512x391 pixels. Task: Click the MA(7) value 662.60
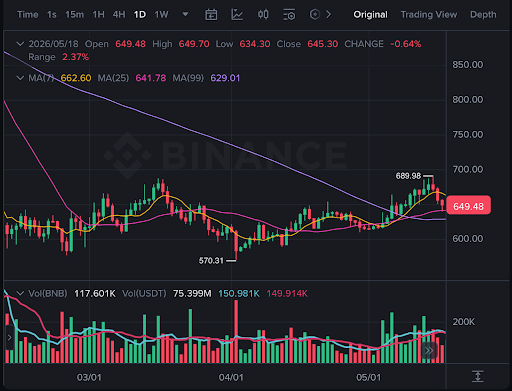pos(76,78)
